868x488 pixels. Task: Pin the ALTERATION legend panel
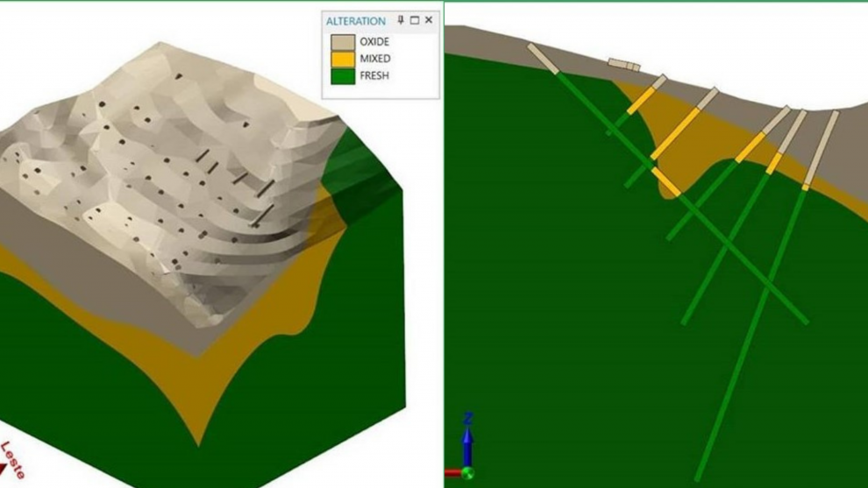point(401,20)
